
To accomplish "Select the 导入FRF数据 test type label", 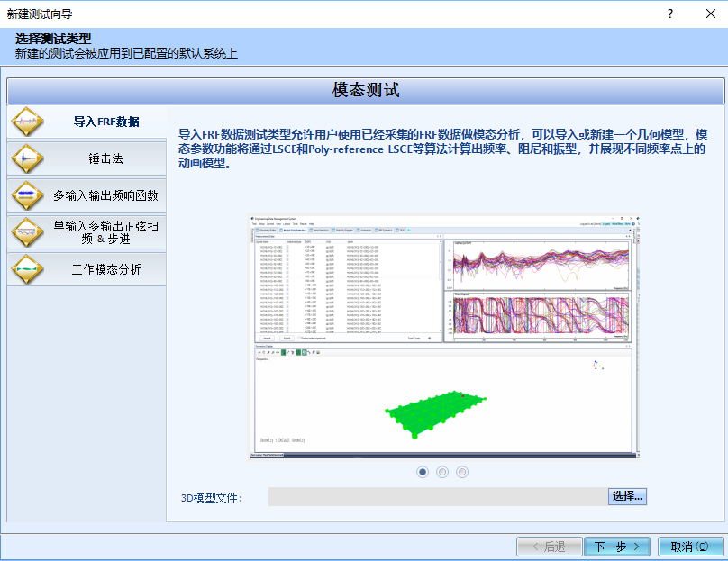I will pyautogui.click(x=106, y=122).
